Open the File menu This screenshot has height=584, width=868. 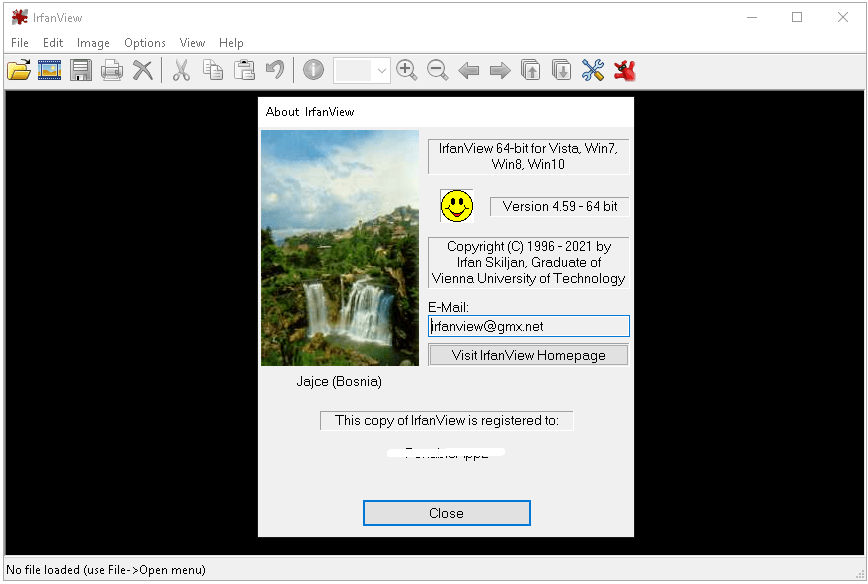click(x=19, y=43)
